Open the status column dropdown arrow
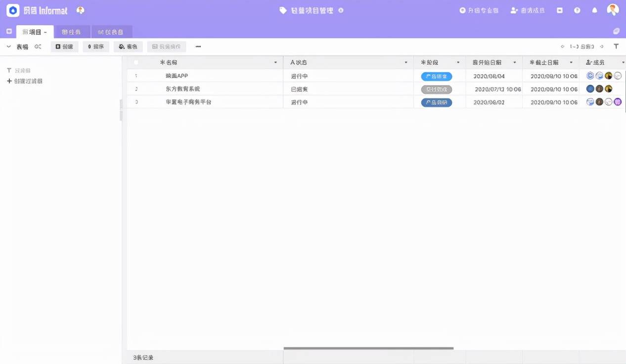This screenshot has width=626, height=364. 406,63
